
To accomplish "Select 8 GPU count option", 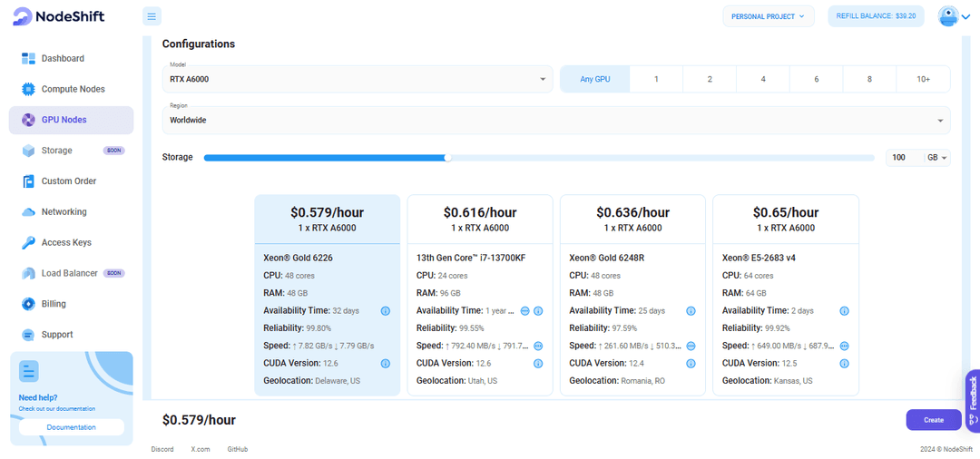I will [869, 79].
